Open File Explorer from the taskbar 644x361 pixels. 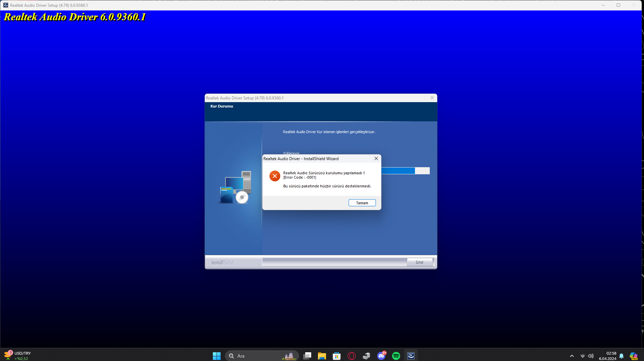click(x=322, y=356)
